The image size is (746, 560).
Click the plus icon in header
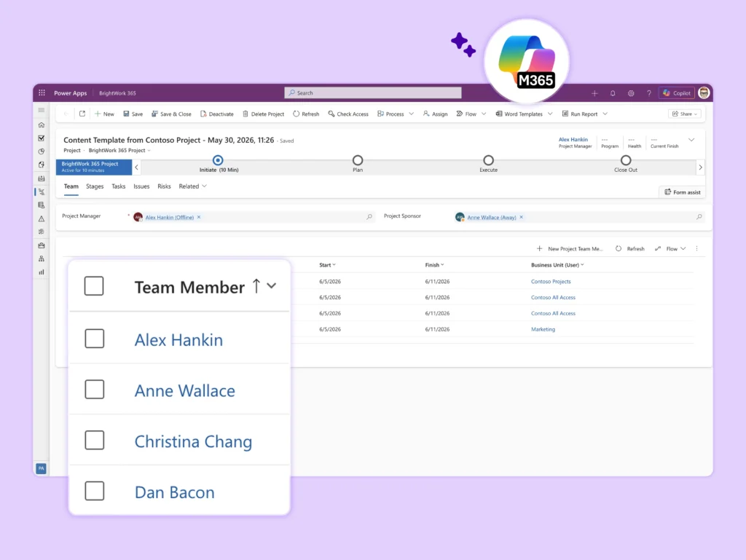pyautogui.click(x=594, y=93)
